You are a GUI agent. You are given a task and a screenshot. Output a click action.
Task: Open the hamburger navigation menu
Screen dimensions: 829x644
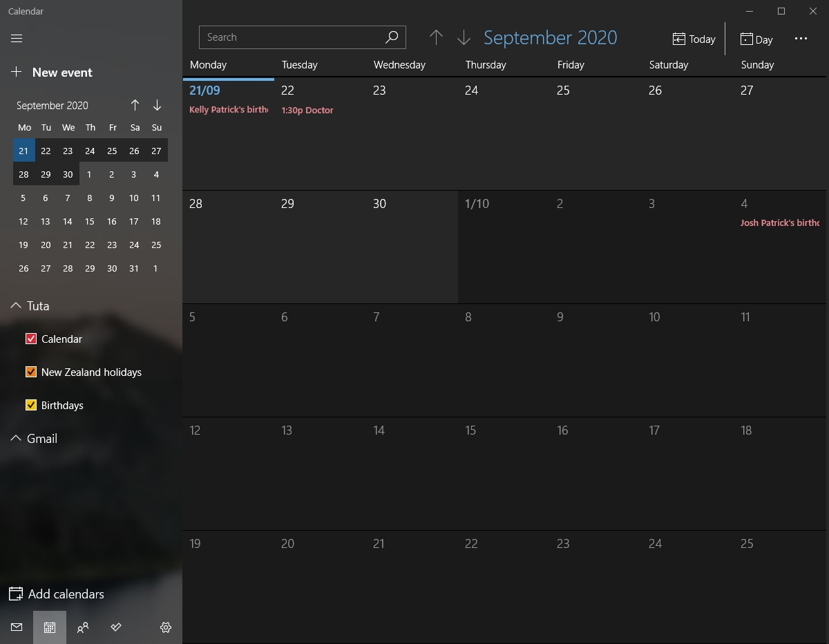[x=17, y=39]
